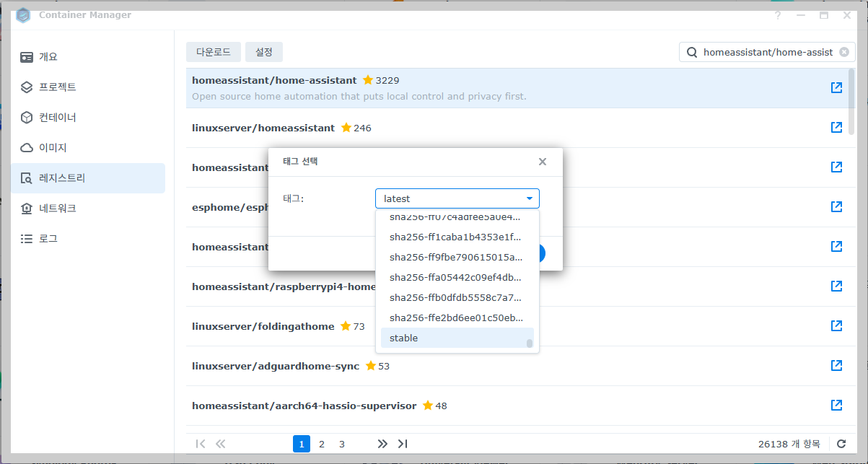Click the 26138 개 항목 count
Viewport: 868px width, 464px height.
(x=789, y=444)
